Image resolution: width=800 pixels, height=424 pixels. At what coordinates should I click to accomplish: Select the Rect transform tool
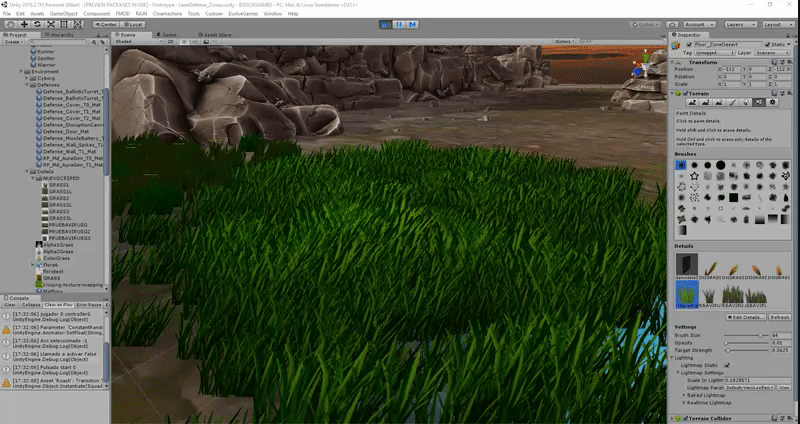(64, 24)
